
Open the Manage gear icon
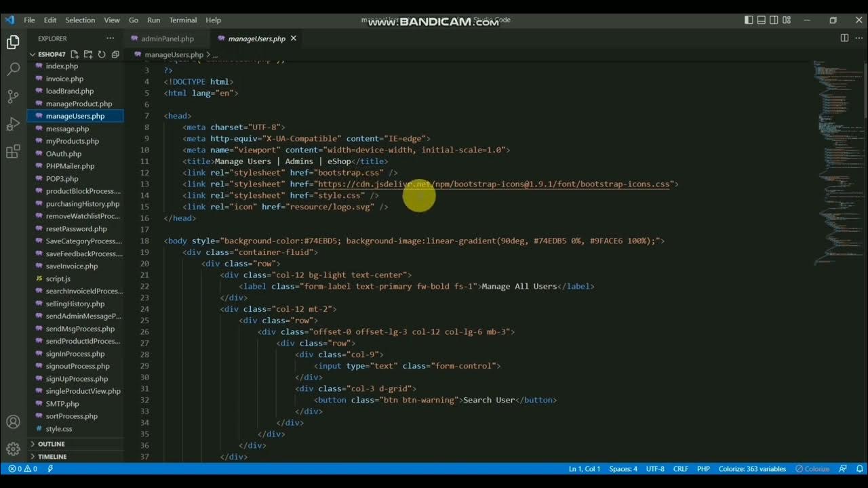tap(13, 449)
